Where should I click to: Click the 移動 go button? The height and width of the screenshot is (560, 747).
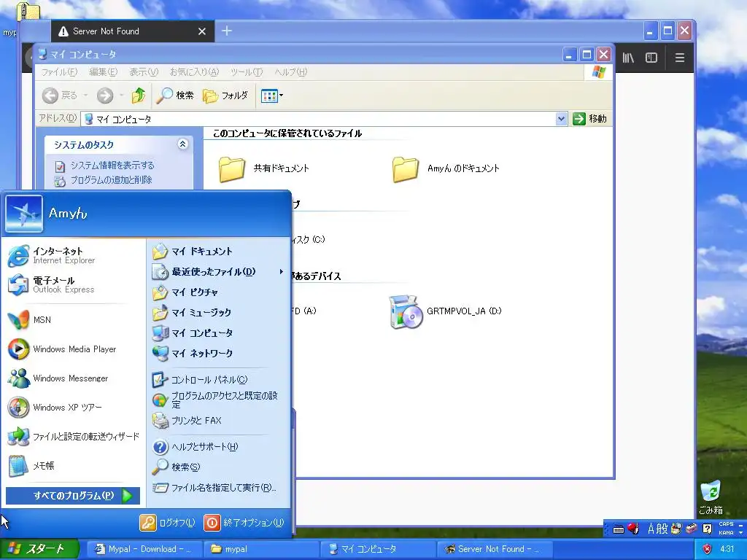pyautogui.click(x=590, y=119)
